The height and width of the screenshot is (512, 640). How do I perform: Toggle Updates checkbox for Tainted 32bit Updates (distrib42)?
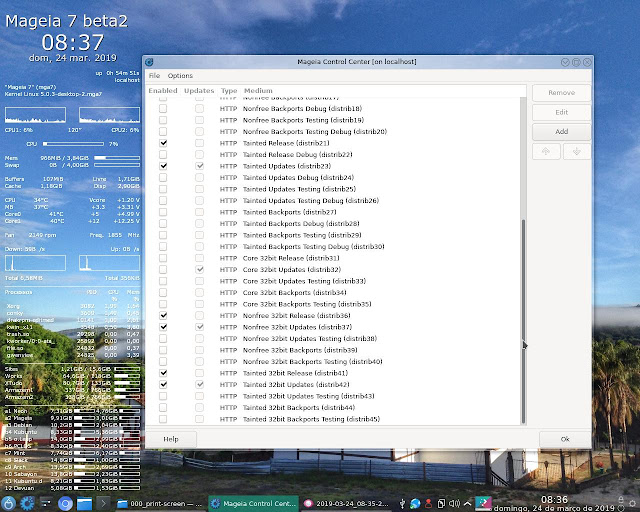[199, 384]
